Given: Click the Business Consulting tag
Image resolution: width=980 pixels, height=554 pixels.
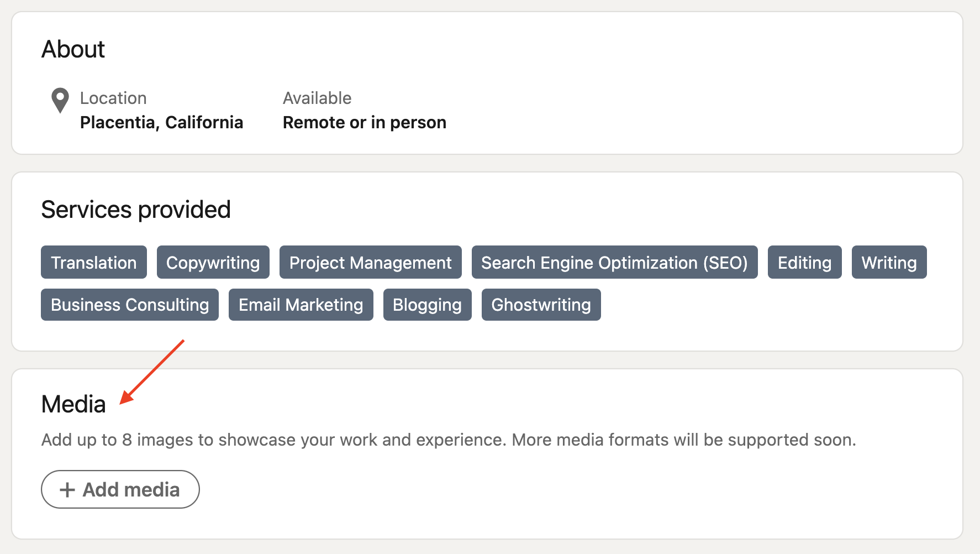Looking at the screenshot, I should pos(130,305).
